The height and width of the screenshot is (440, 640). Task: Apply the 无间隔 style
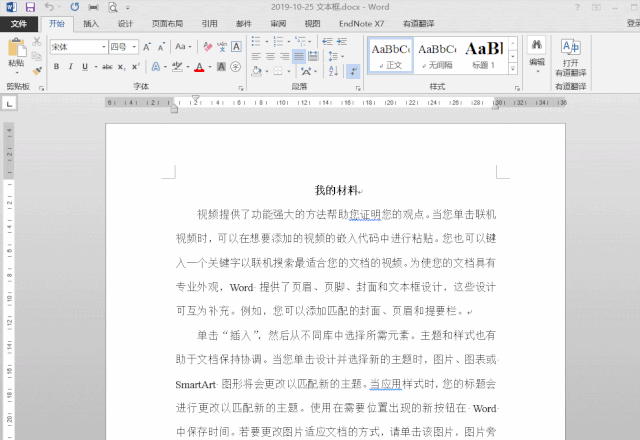click(x=437, y=56)
